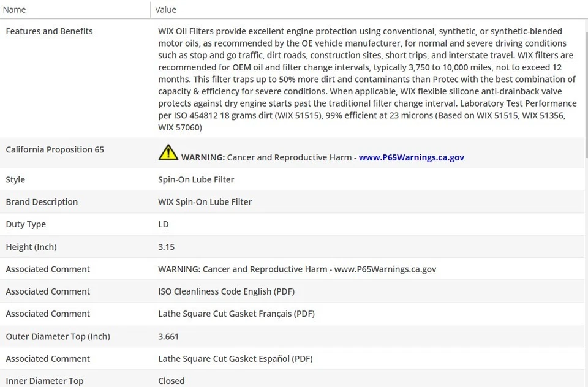Open Lathe Square Cut Gasket Français PDF
The height and width of the screenshot is (387, 588).
pos(236,314)
